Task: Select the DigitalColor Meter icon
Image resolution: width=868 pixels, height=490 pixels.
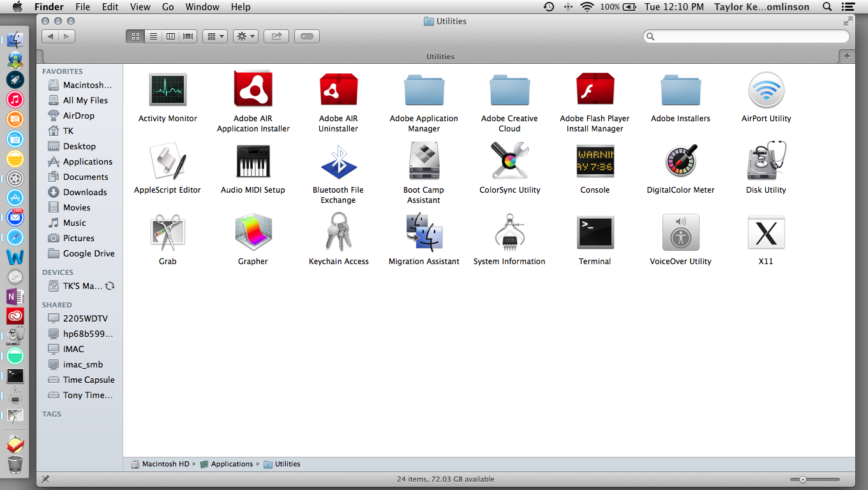Action: pos(680,161)
